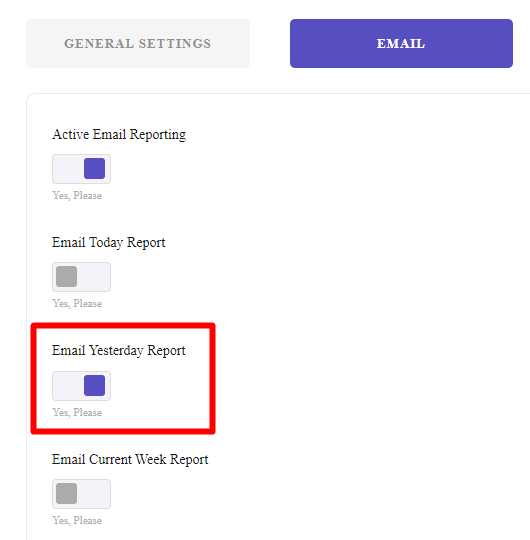Enable the Email Current Week Report switch
530x540 pixels.
81,494
